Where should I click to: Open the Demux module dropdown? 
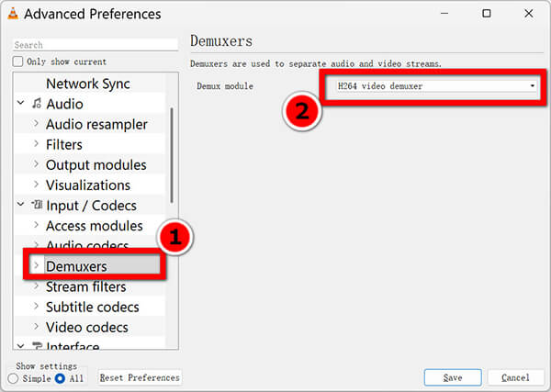[435, 86]
